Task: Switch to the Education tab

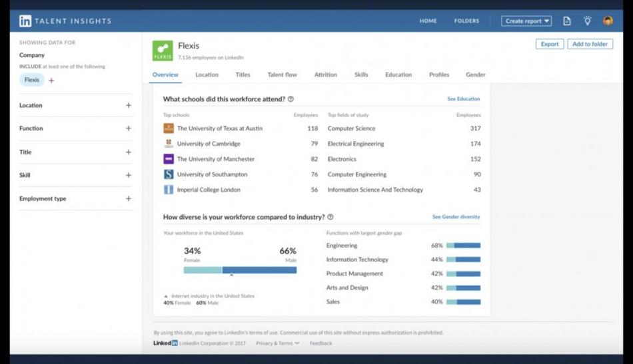Action: 398,75
